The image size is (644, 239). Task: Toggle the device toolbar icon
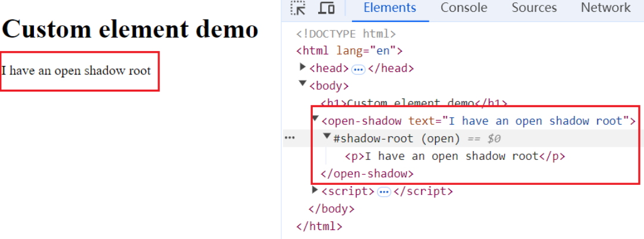click(x=326, y=8)
